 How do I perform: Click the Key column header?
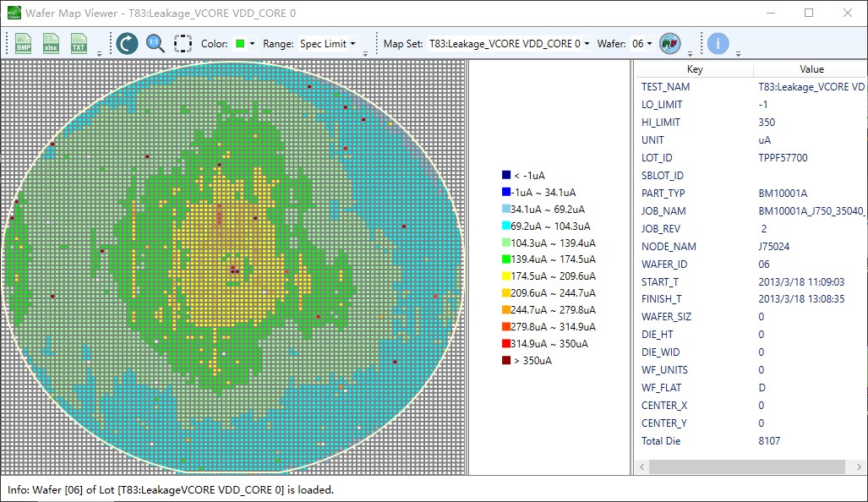point(694,69)
